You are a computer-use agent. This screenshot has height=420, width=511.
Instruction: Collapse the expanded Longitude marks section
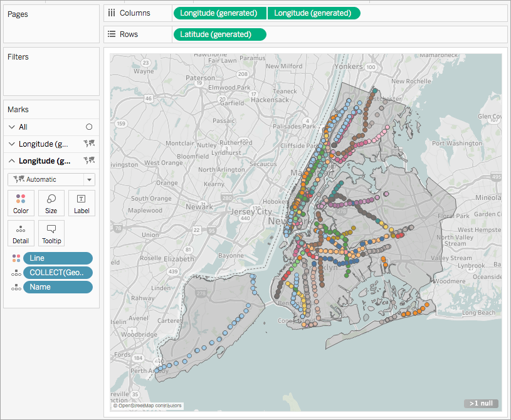pyautogui.click(x=11, y=160)
